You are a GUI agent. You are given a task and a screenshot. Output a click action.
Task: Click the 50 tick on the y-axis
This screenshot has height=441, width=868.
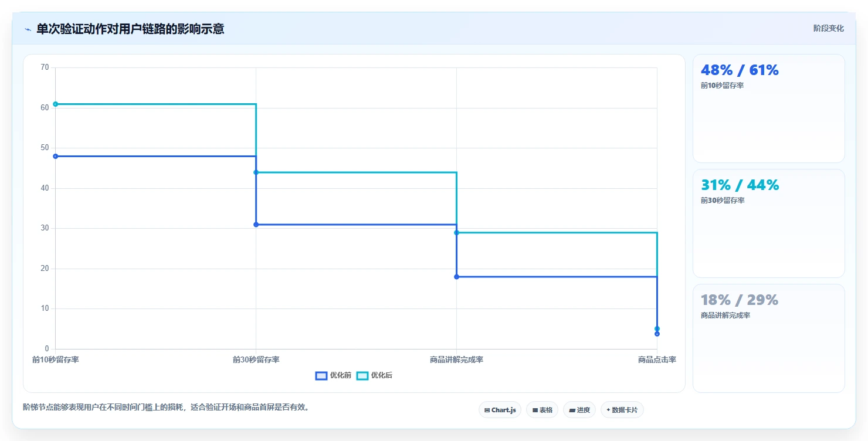45,148
